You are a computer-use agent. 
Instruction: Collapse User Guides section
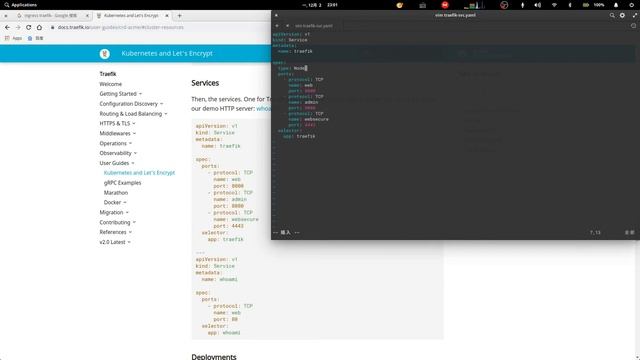(x=117, y=163)
